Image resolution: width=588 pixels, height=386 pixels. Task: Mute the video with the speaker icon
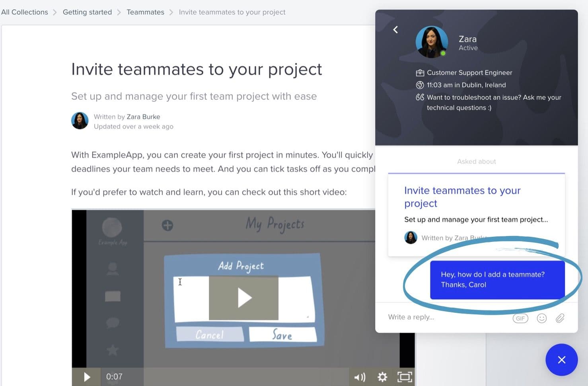[360, 377]
